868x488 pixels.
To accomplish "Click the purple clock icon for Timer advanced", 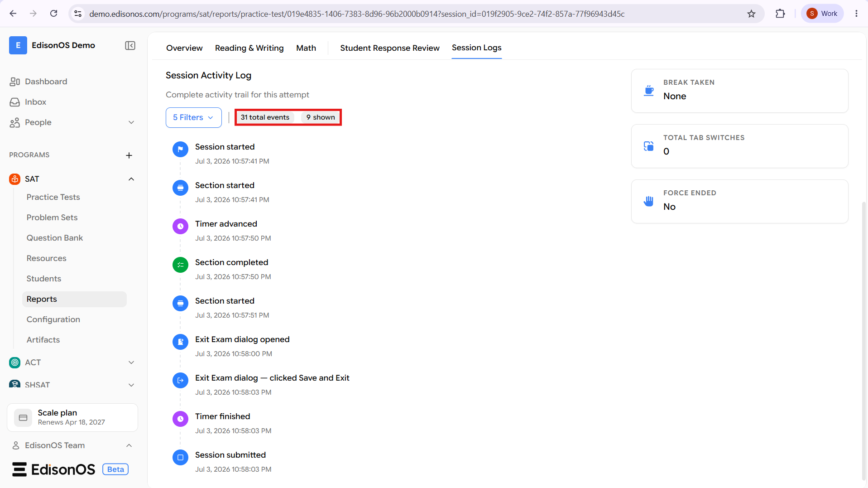I will (x=180, y=226).
